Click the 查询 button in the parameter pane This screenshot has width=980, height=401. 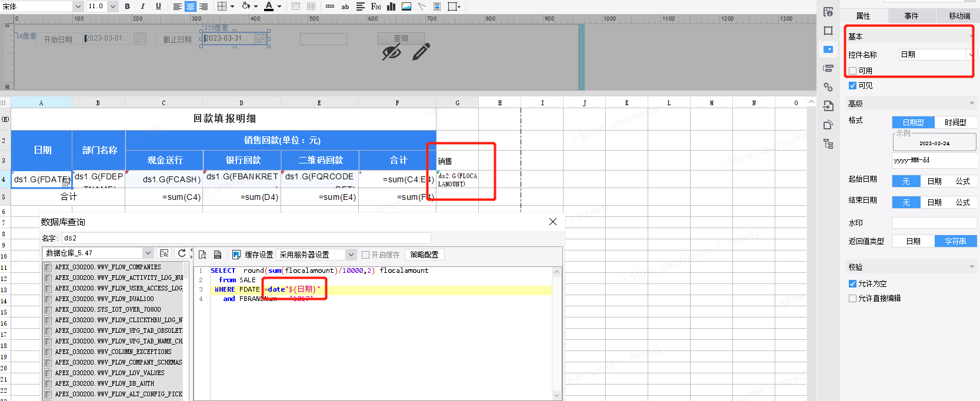401,38
